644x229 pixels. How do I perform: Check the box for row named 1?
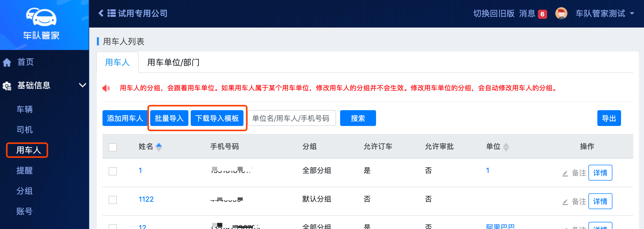pyautogui.click(x=113, y=171)
